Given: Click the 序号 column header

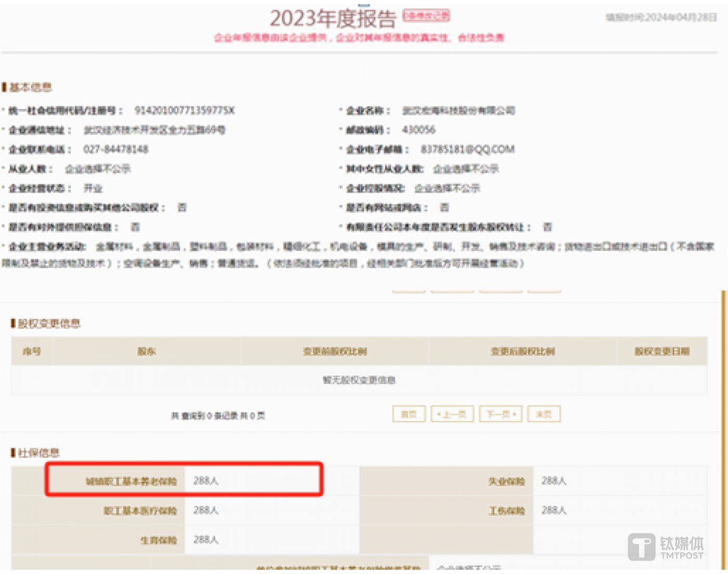Looking at the screenshot, I should pyautogui.click(x=32, y=352).
